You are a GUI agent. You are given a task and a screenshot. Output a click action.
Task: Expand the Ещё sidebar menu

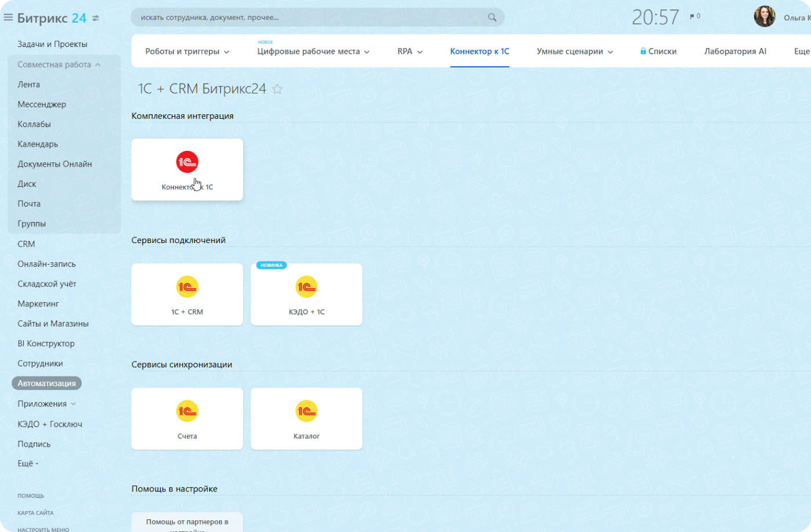[x=28, y=464]
